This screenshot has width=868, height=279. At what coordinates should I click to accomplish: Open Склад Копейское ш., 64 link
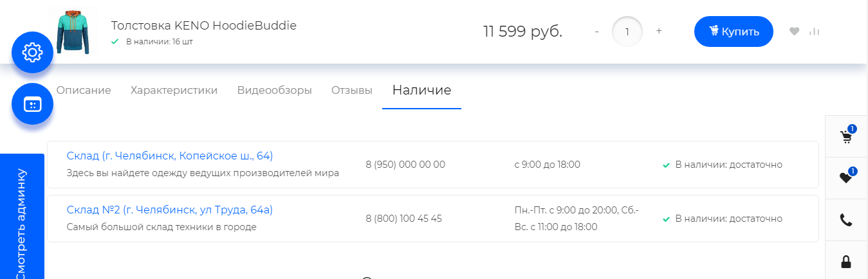170,156
